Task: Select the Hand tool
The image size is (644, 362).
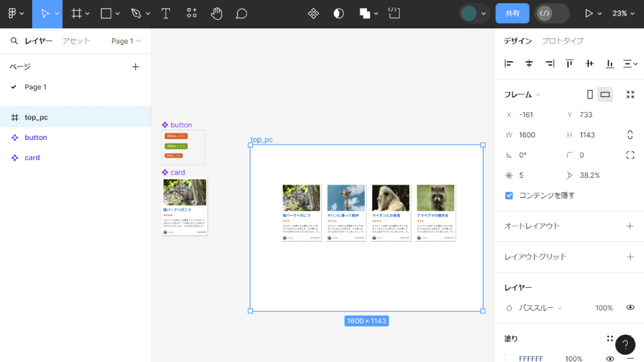Action: pos(216,14)
